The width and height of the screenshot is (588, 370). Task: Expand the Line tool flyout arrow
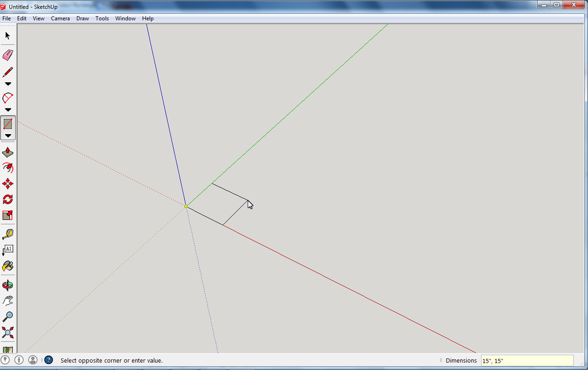click(x=8, y=84)
